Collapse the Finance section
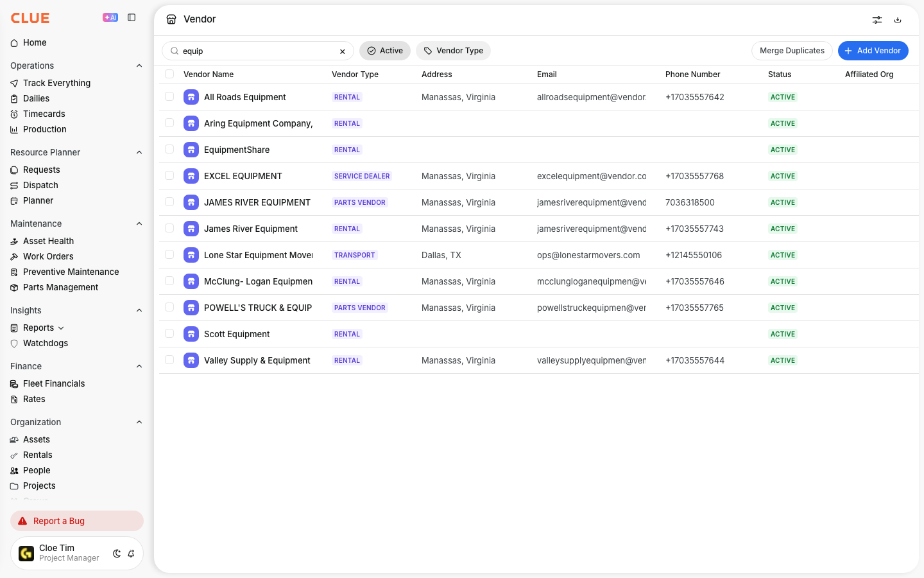Image resolution: width=924 pixels, height=578 pixels. pos(139,366)
